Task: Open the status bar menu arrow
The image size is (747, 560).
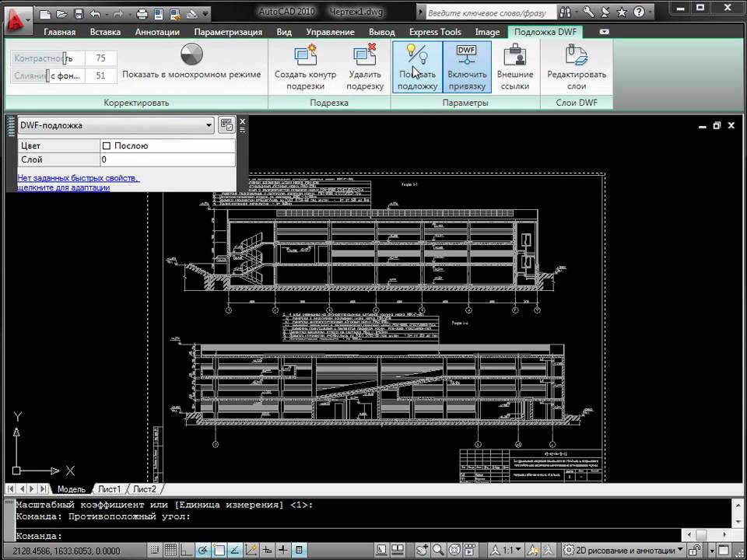Action: click(712, 551)
